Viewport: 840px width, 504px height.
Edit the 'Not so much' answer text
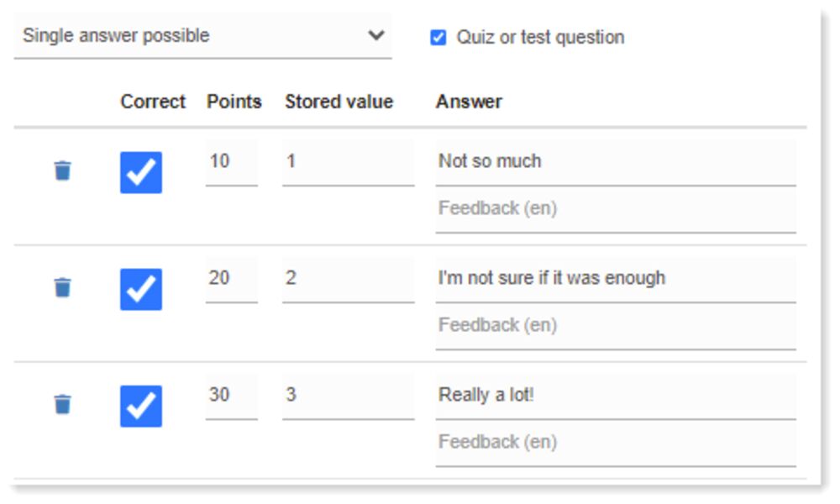pyautogui.click(x=615, y=161)
